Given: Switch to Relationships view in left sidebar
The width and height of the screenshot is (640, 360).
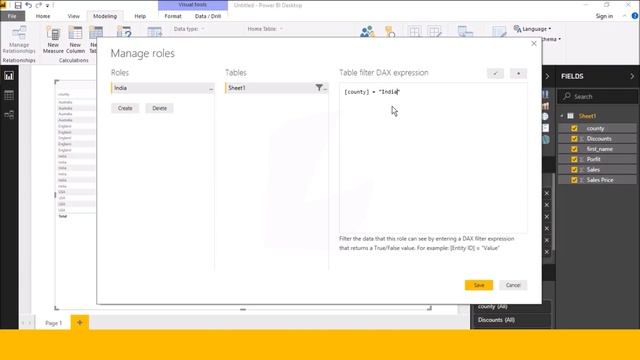Looking at the screenshot, I should tap(9, 115).
